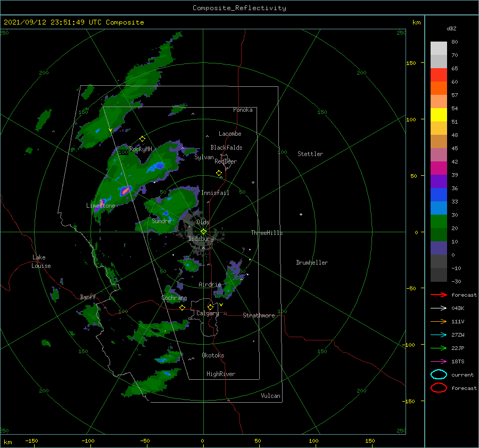Click the Stettler town label
479x448 pixels.
[310, 154]
